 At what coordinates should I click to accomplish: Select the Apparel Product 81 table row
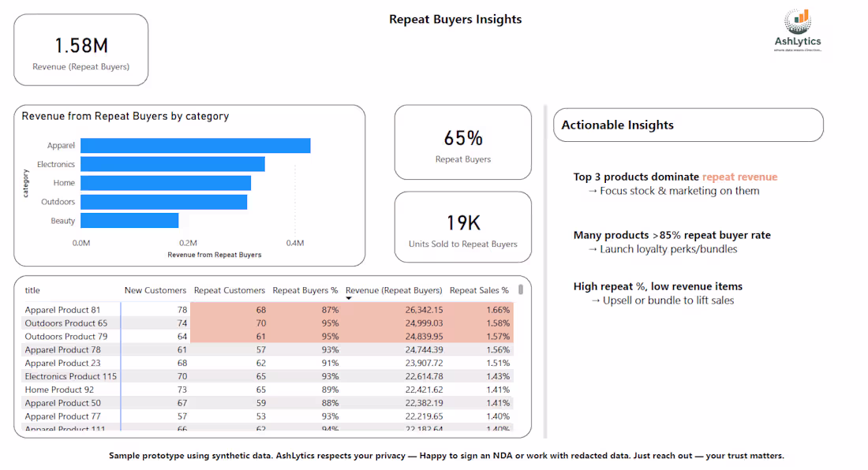(x=237, y=309)
